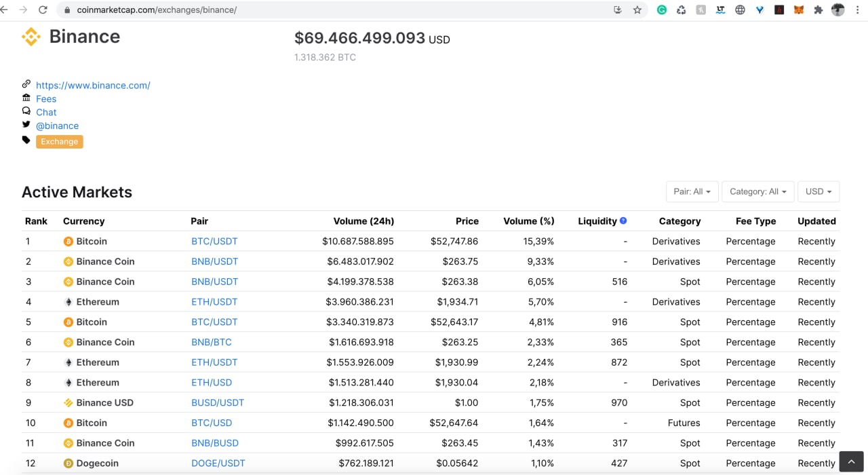Click the 15,39% volume share cell
868x475 pixels.
[x=540, y=242]
